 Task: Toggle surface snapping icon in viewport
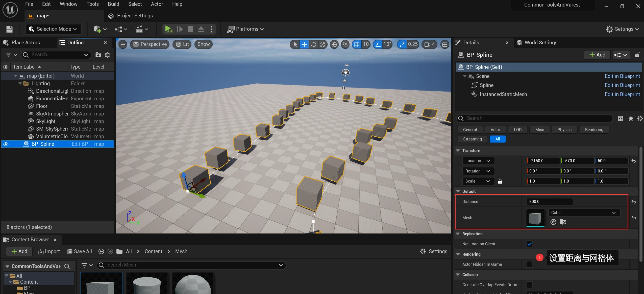tap(345, 45)
